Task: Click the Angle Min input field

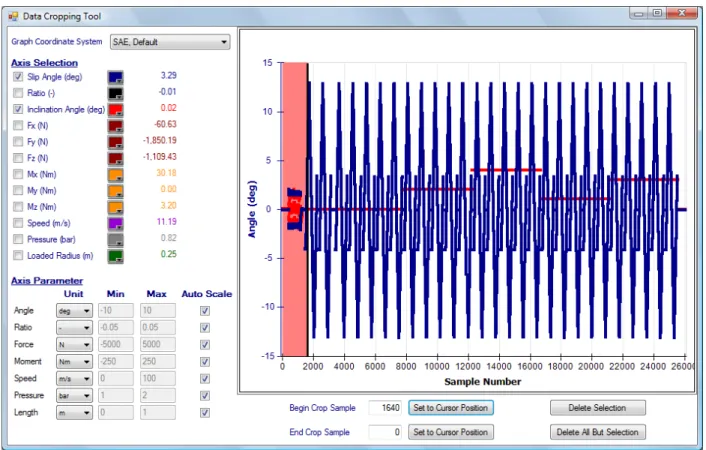Action: click(116, 310)
